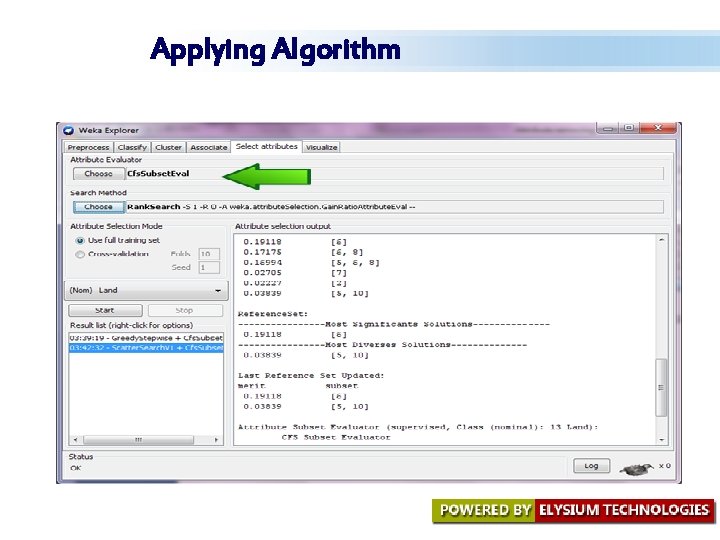Click the RankSearch method options field

394,207
